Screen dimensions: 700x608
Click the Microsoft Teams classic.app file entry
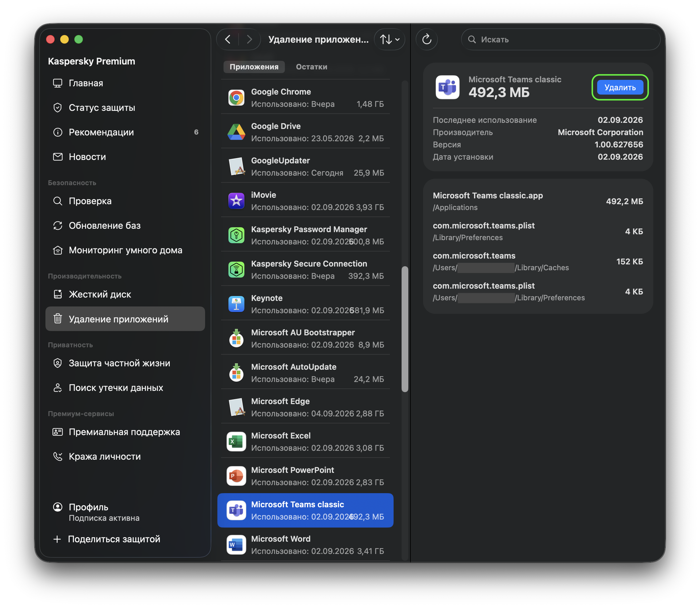pos(538,201)
